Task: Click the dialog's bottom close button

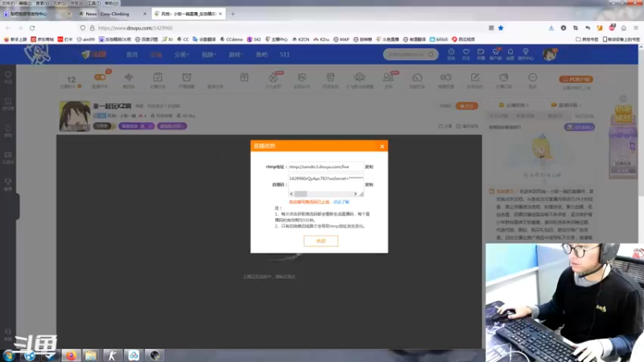Action: (320, 241)
